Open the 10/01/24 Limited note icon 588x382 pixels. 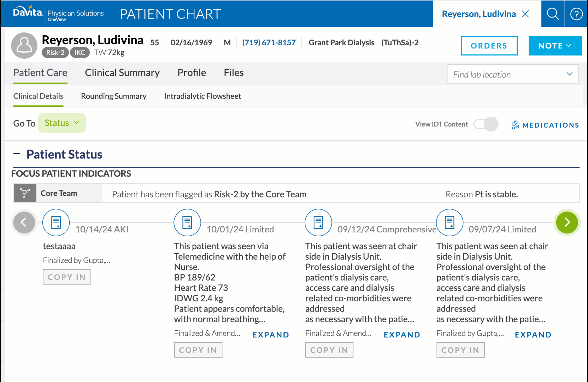(187, 222)
